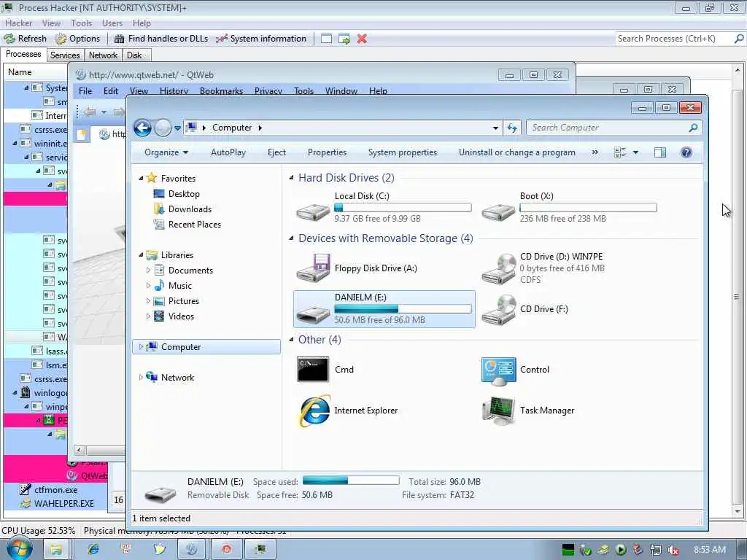Click System properties button

(403, 152)
